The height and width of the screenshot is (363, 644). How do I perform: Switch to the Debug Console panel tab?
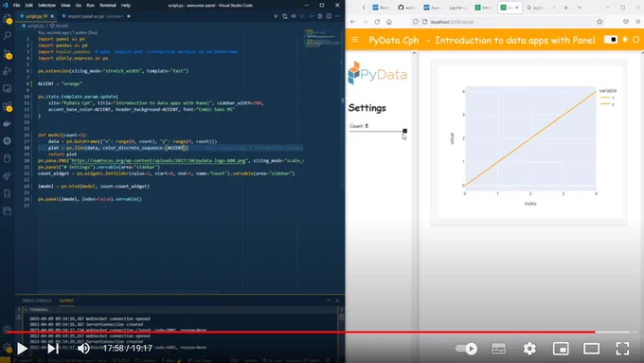37,300
